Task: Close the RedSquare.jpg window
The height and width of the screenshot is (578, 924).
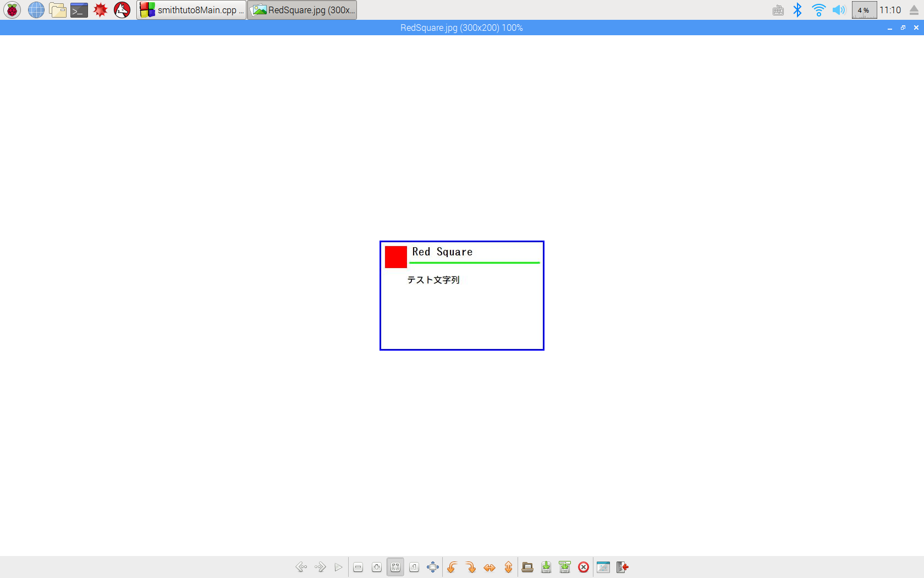Action: [916, 28]
